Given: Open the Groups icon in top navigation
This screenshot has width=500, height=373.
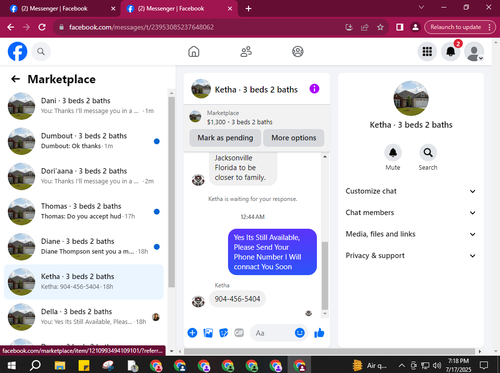Looking at the screenshot, I should click(298, 52).
